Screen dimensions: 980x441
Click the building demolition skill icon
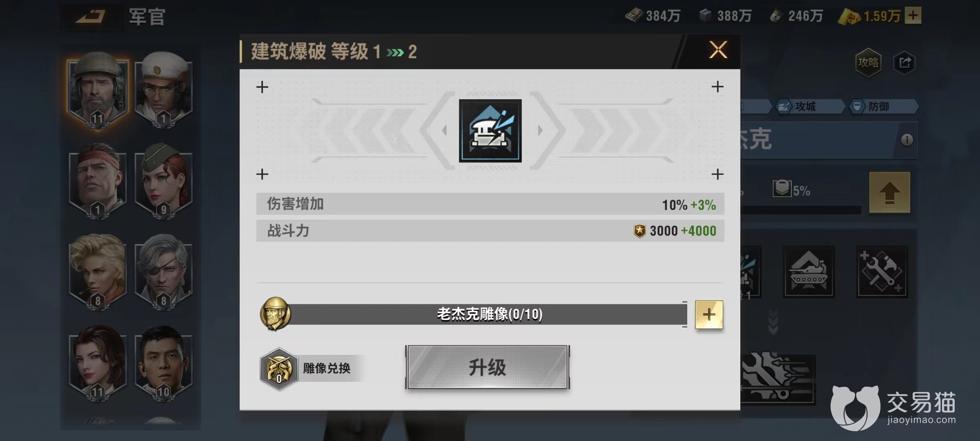tap(490, 131)
